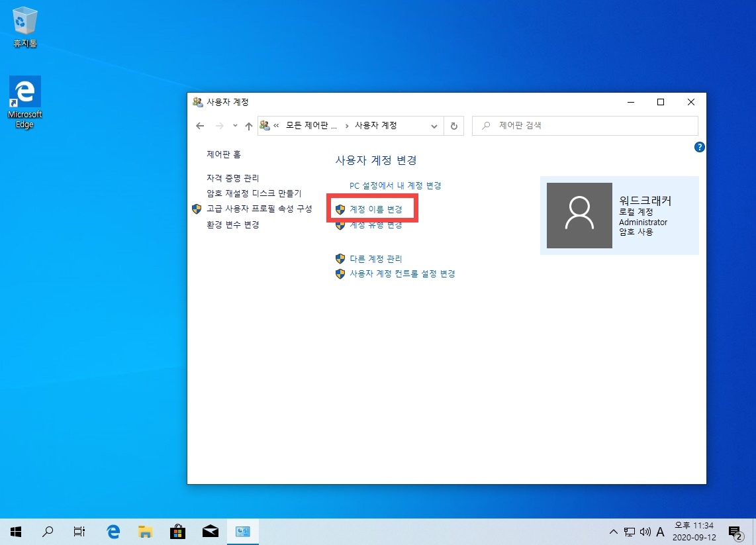The height and width of the screenshot is (545, 756).
Task: Open the breadcrumb dropdown in the address bar
Action: pos(434,125)
